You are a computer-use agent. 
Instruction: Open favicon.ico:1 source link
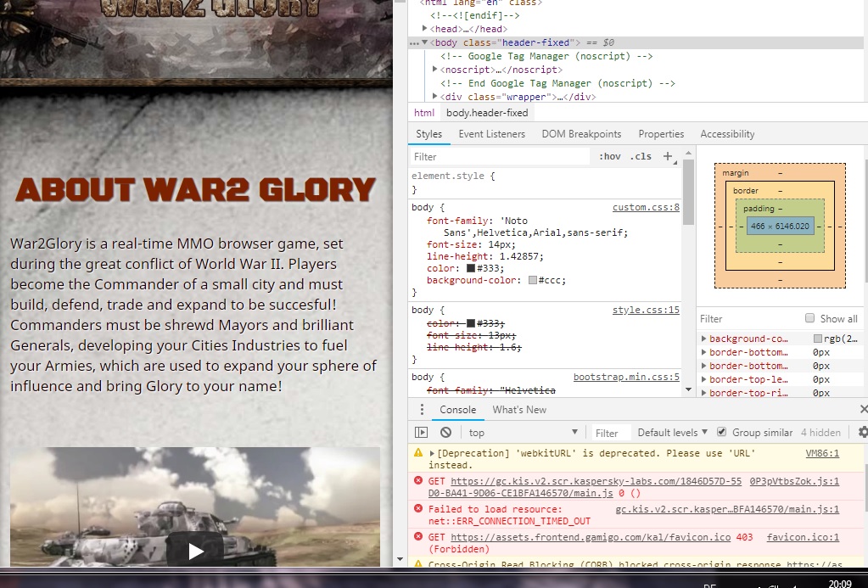click(x=803, y=537)
